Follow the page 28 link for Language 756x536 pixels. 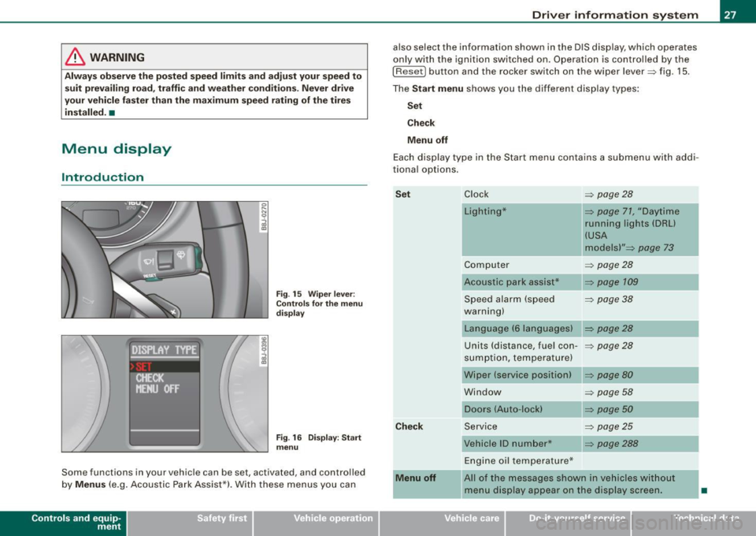(x=609, y=329)
